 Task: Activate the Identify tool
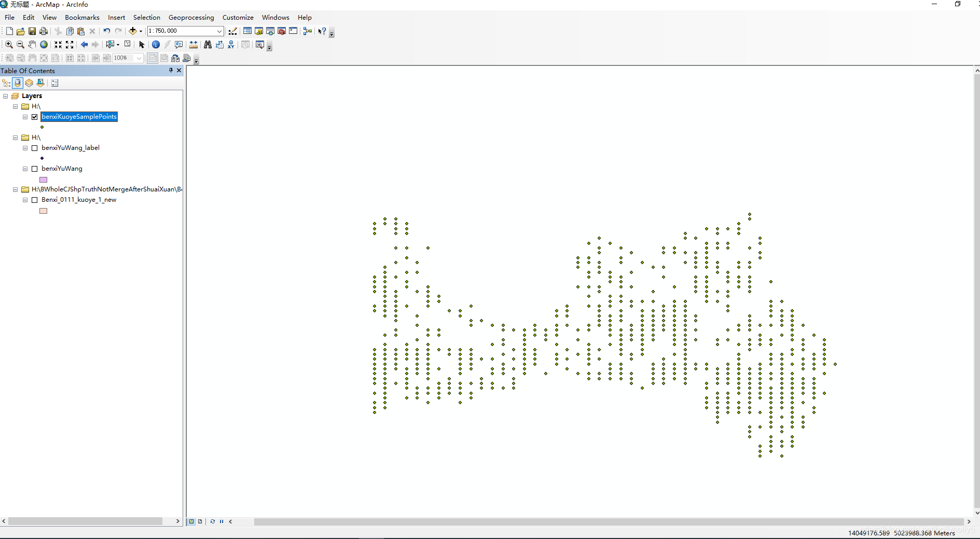point(156,45)
